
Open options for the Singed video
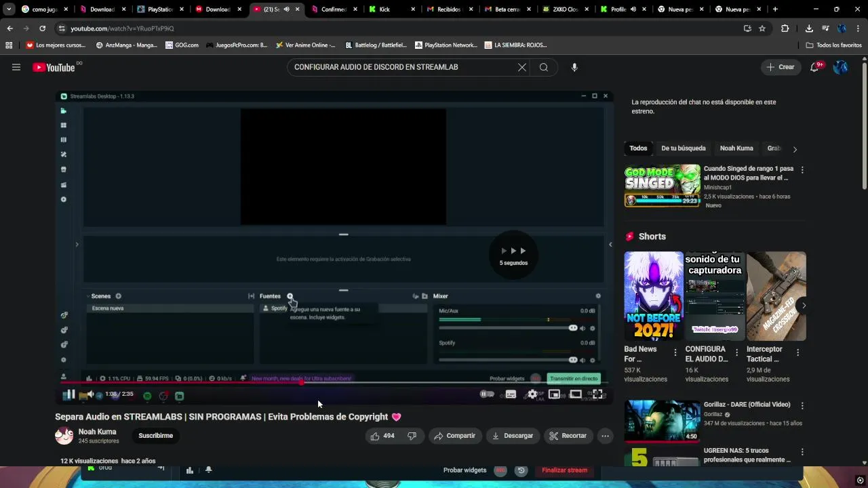(802, 170)
